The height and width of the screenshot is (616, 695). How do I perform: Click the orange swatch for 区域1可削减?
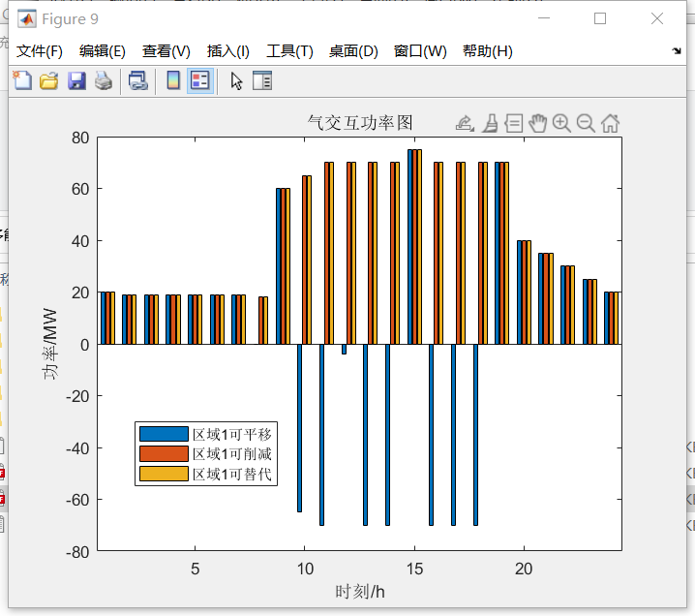click(164, 453)
